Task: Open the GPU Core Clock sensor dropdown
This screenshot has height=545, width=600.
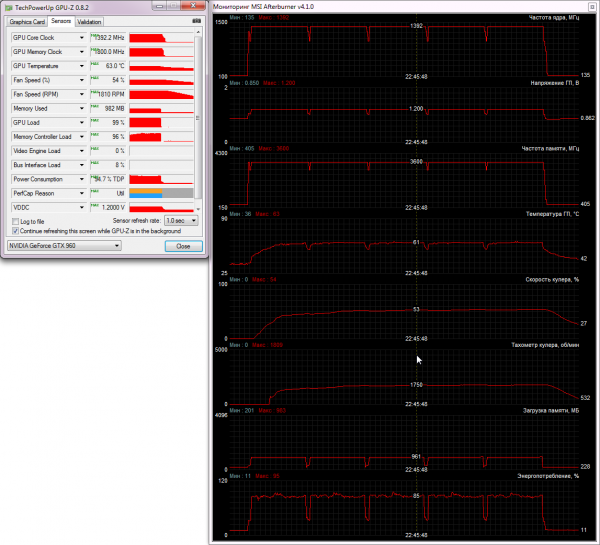Action: click(82, 38)
